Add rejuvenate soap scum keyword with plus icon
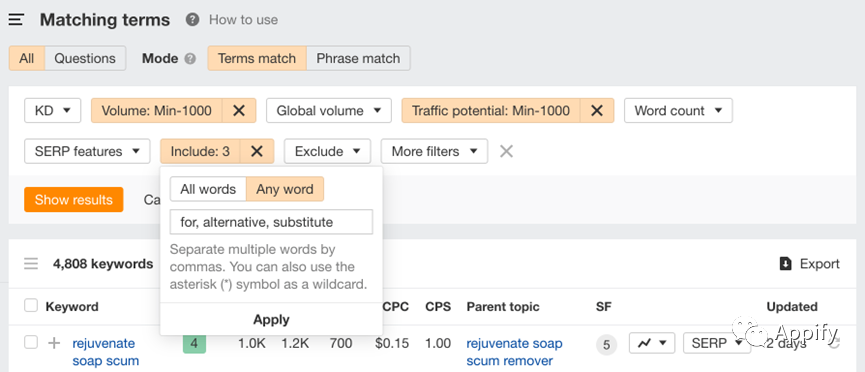The height and width of the screenshot is (372, 865). coord(54,343)
